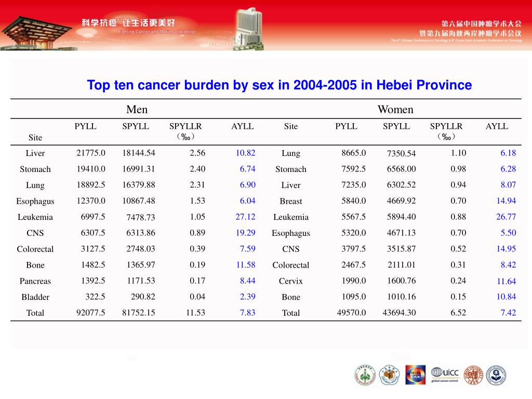This screenshot has width=532, height=399.
Task: Click the Colorectal PYLL value 3127.5
Action: pos(92,249)
